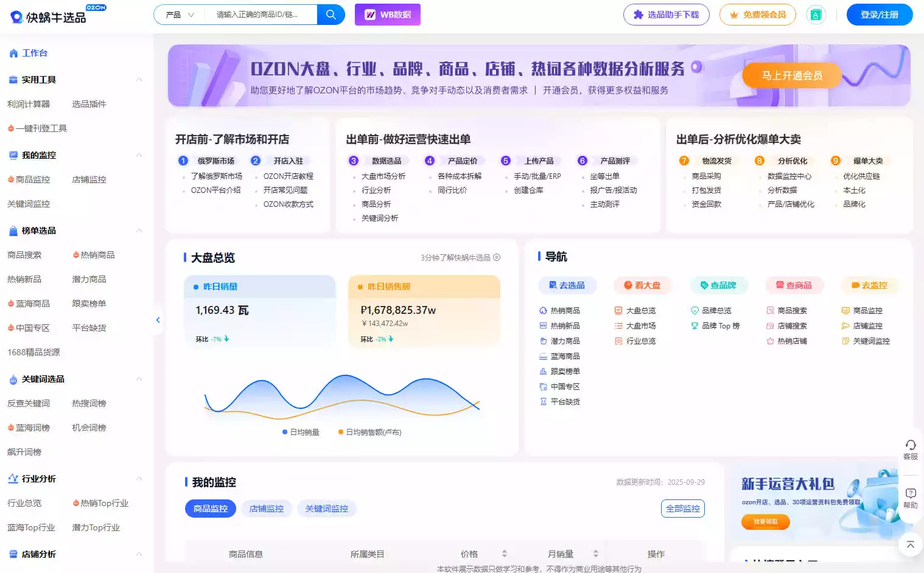Click the 潜力商品 icon in navigation

coord(543,341)
